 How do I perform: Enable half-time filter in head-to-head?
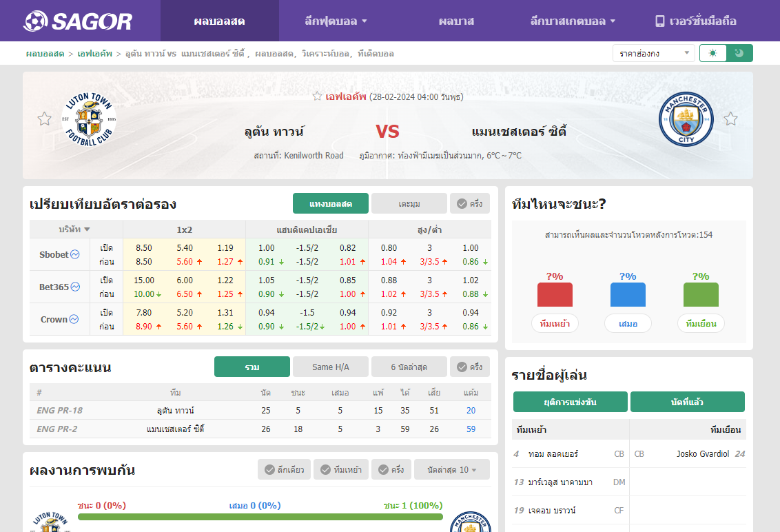click(391, 469)
